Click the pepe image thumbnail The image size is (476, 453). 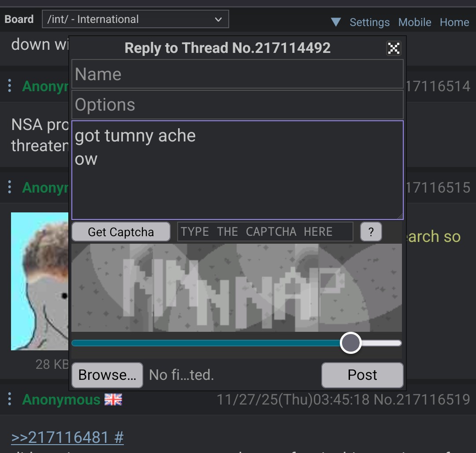pyautogui.click(x=40, y=281)
